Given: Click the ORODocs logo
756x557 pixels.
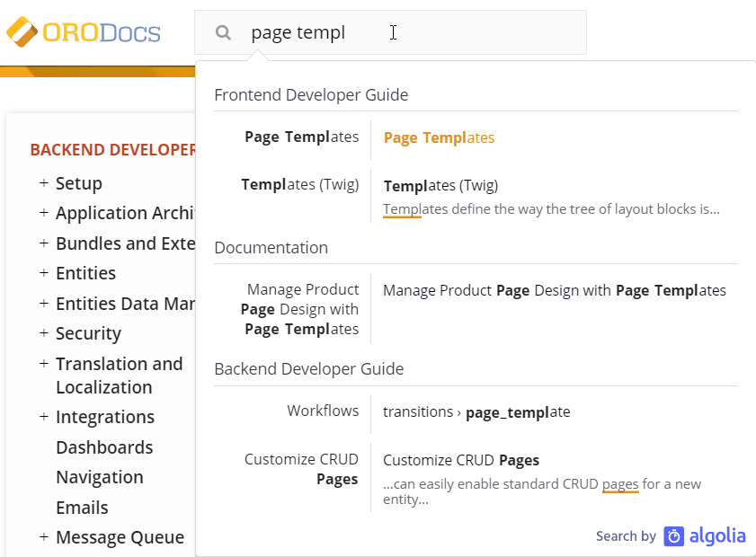Looking at the screenshot, I should point(84,33).
